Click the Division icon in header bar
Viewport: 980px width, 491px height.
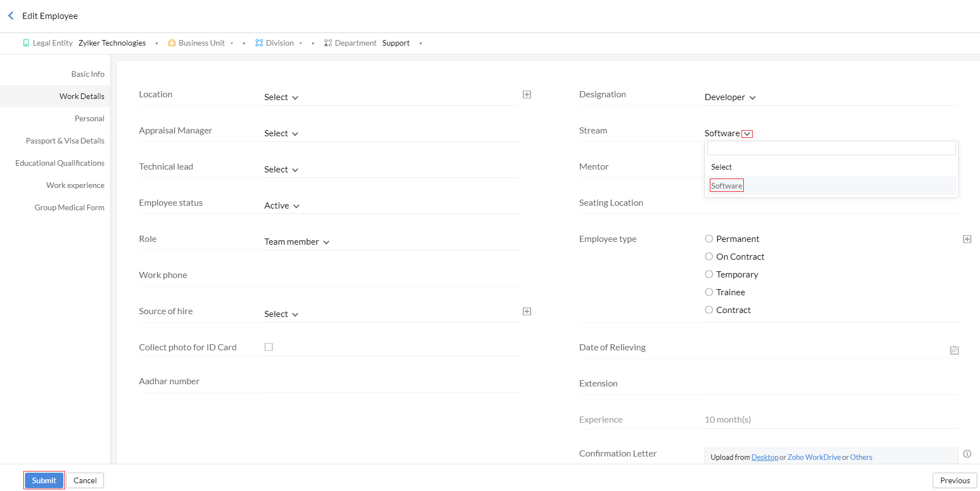click(x=259, y=43)
